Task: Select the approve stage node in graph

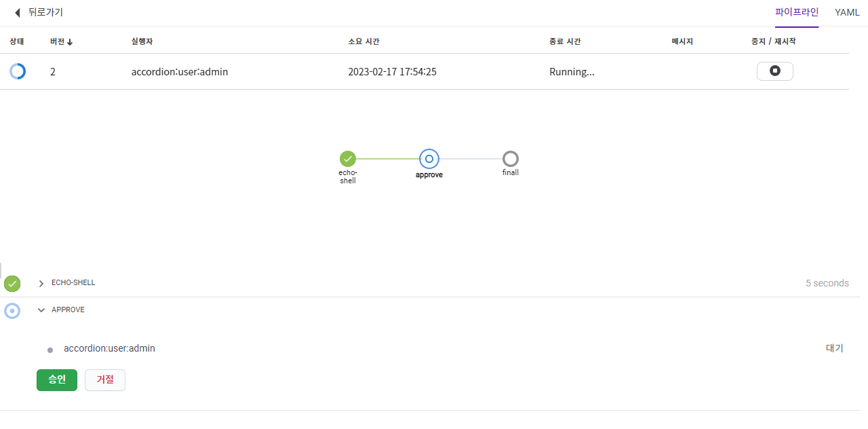Action: point(429,159)
